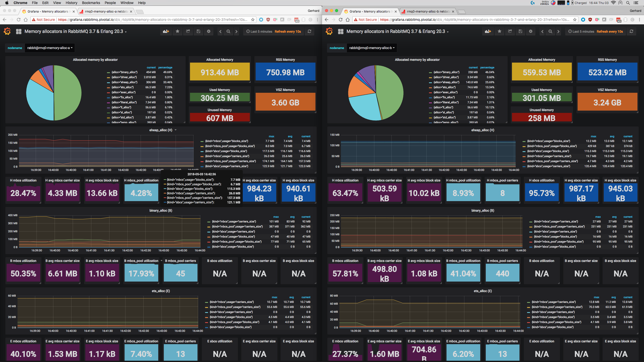Open the People menu
Viewport: 644px width, 362px height.
(110, 3)
